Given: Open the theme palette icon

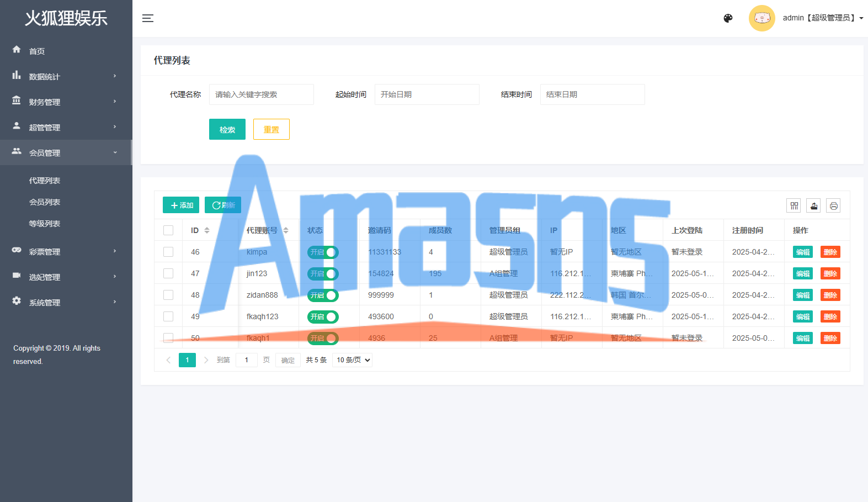Looking at the screenshot, I should pyautogui.click(x=728, y=18).
